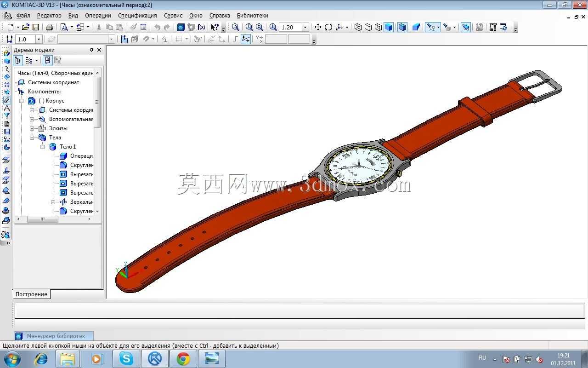Toggle perspective projection view
Image resolution: width=588 pixels, height=368 pixels.
pyautogui.click(x=416, y=27)
